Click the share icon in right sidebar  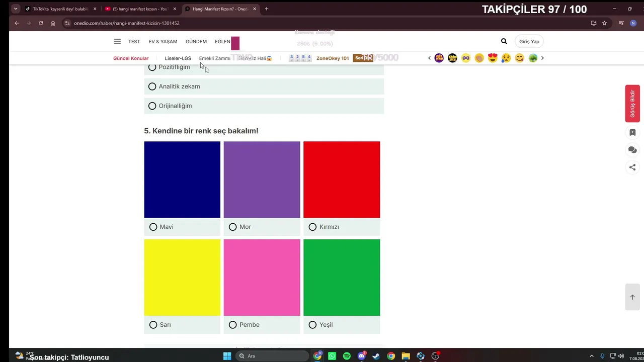[x=632, y=167]
